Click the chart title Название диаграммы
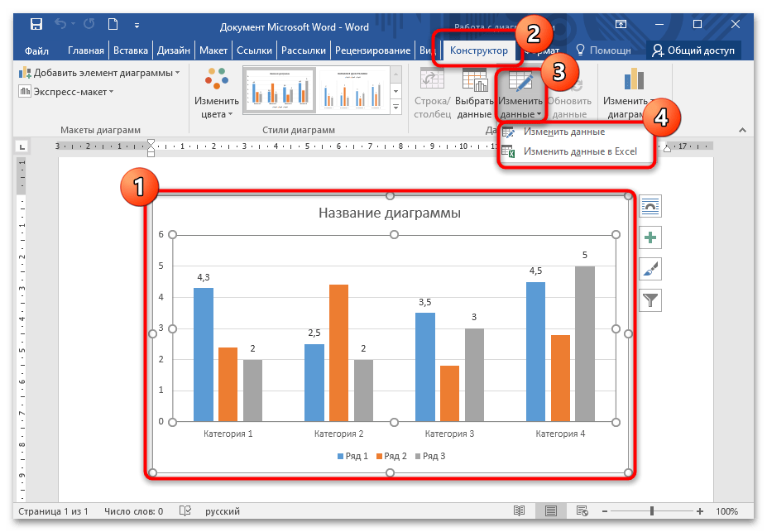Viewport: 767px width, 532px height. click(390, 213)
